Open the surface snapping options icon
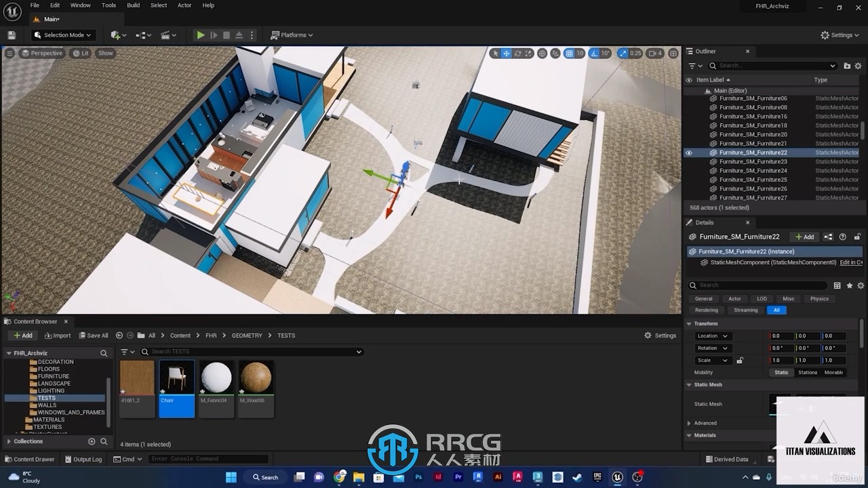The image size is (868, 488). [x=556, y=53]
